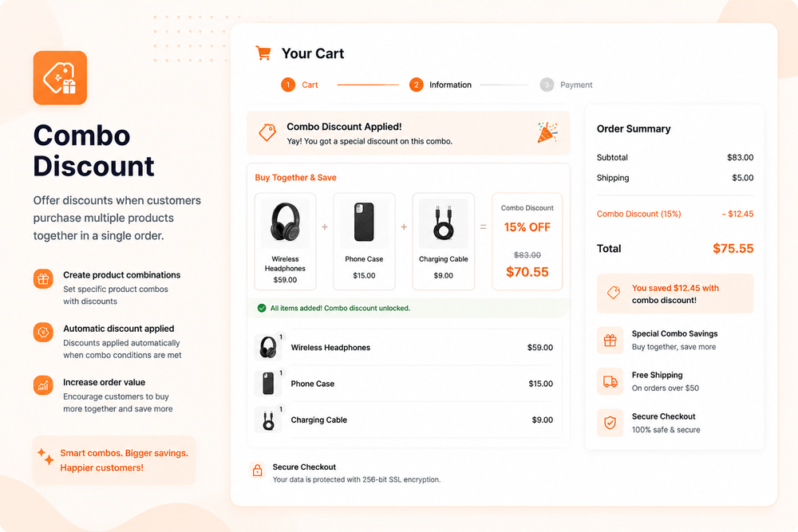Click the You saved $12.45 message
Viewport: 798px width, 532px height.
675,294
